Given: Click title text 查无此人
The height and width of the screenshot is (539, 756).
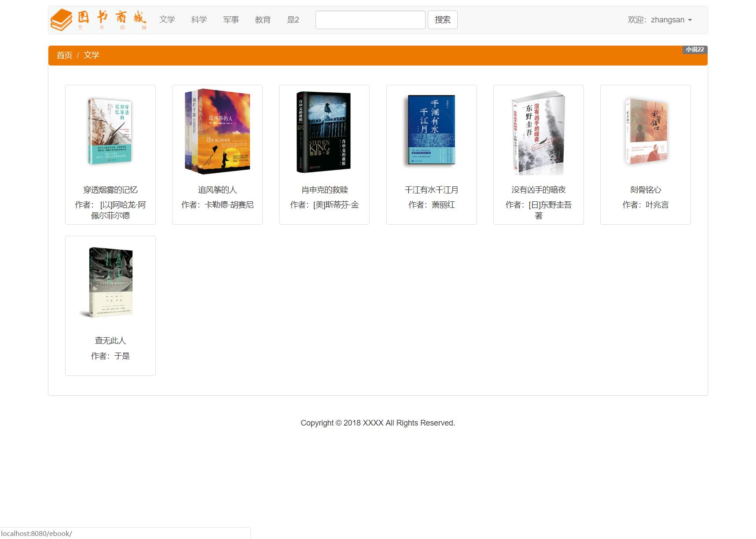Looking at the screenshot, I should coord(110,341).
